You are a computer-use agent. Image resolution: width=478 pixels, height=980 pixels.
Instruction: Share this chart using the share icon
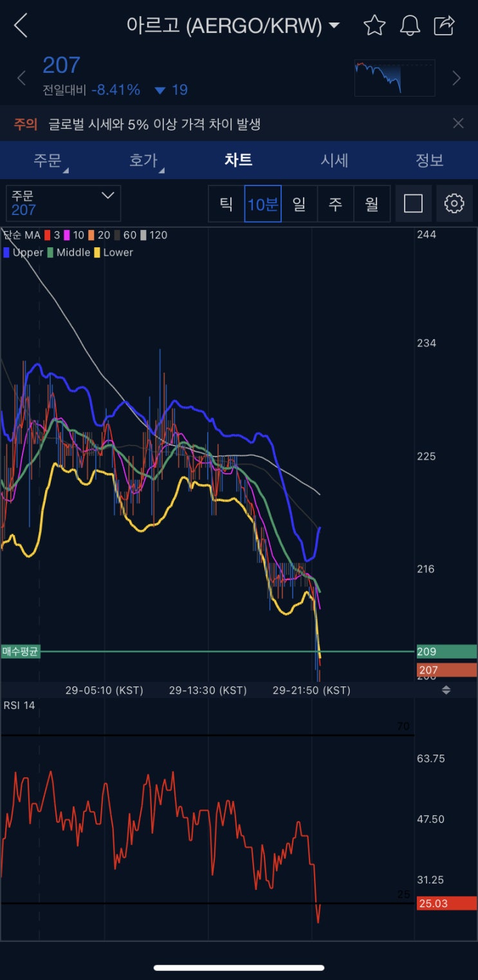point(445,26)
